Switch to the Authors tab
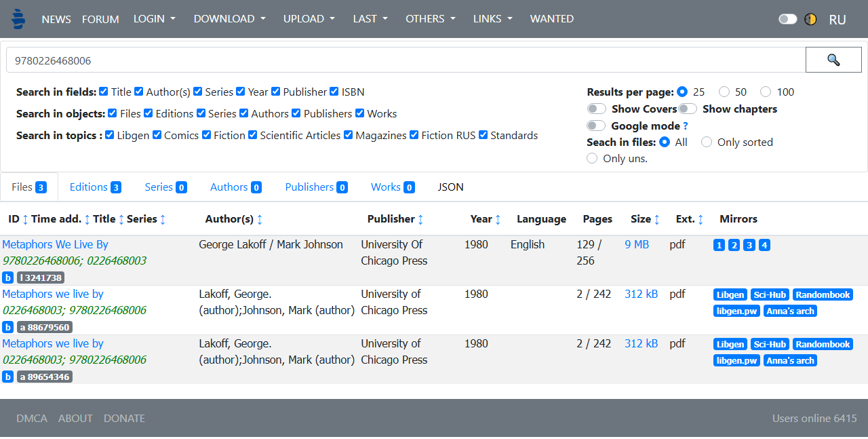 236,187
